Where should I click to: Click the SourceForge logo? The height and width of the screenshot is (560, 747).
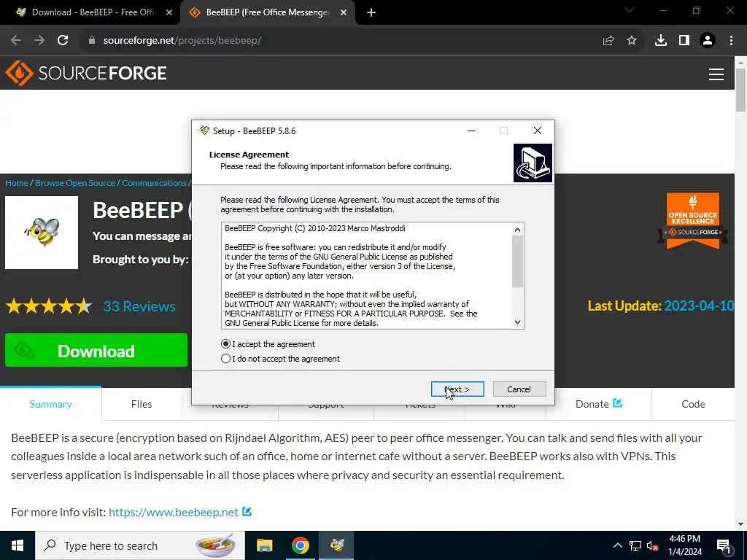[x=86, y=73]
